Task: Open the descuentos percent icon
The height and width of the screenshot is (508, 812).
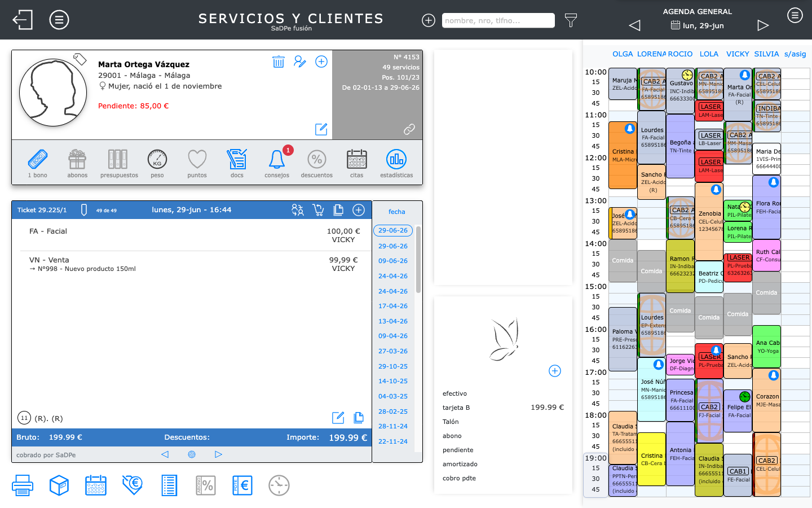Action: pos(317,164)
